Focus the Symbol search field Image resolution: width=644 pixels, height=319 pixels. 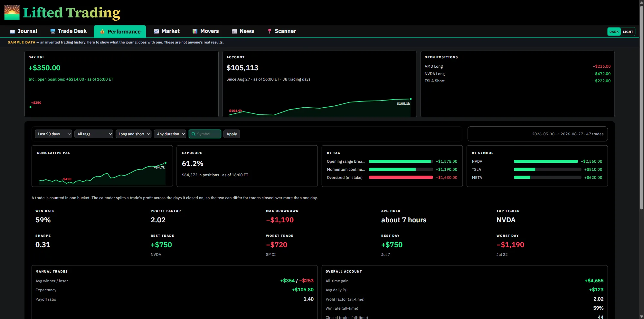pos(205,134)
